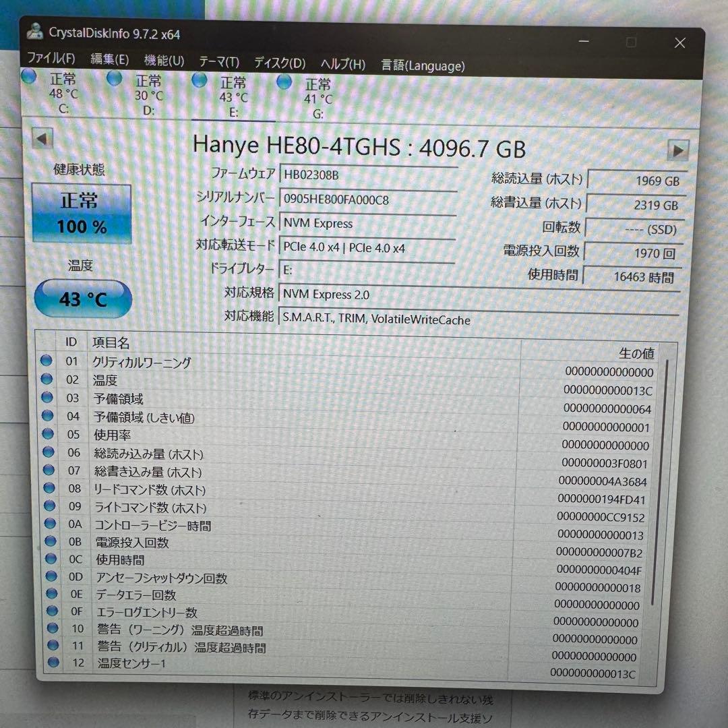Open the ヘルプ(H) menu
728x728 pixels.
[x=342, y=64]
